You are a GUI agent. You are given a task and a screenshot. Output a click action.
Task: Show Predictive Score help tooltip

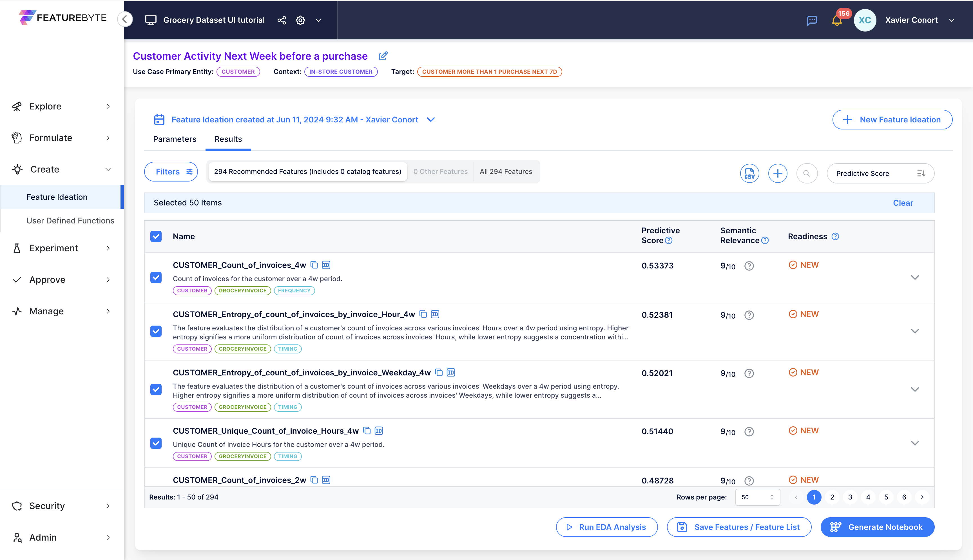point(669,240)
